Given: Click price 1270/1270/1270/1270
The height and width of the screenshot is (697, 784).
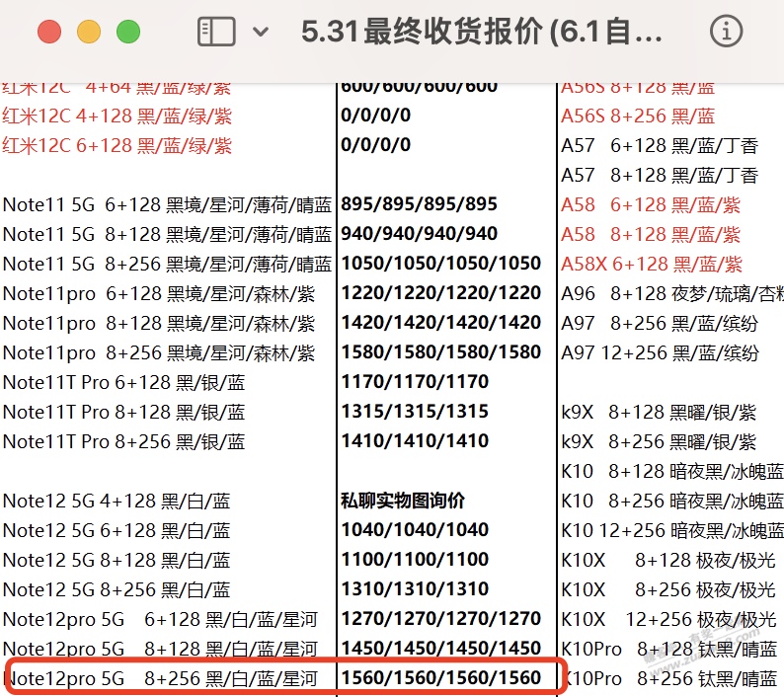Looking at the screenshot, I should (x=441, y=618).
